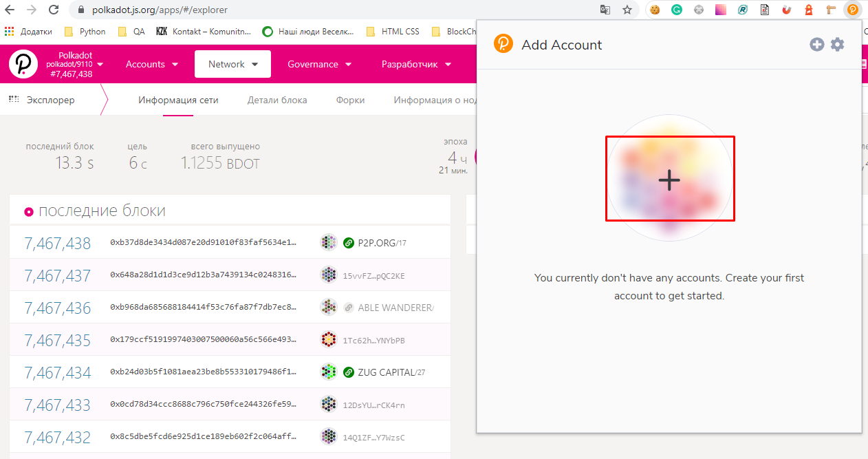Click the translate page icon in the address bar

click(605, 10)
